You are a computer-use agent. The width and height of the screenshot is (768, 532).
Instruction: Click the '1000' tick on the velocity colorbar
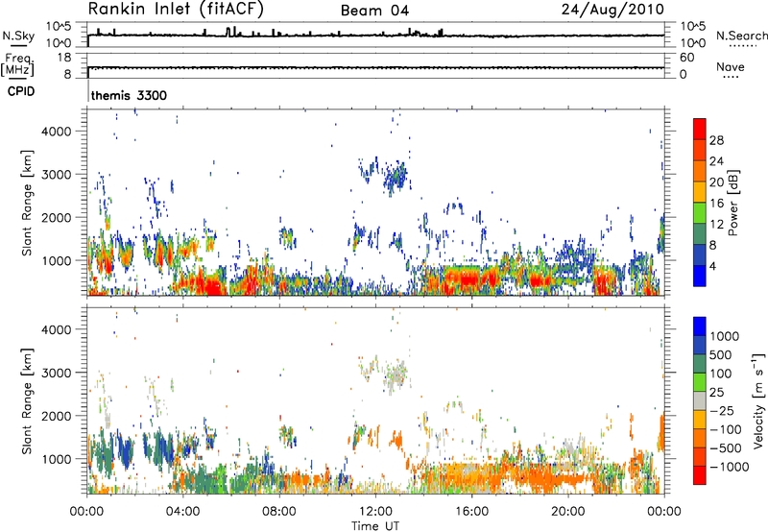click(x=724, y=336)
